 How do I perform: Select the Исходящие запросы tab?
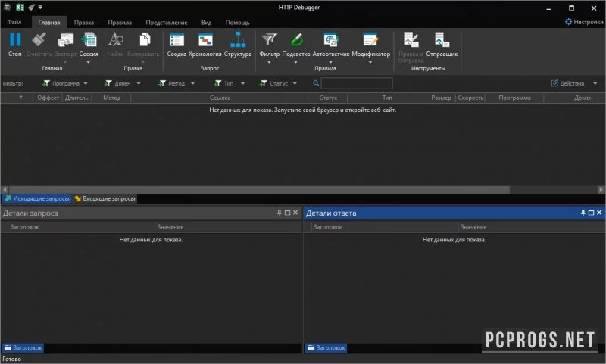pyautogui.click(x=36, y=198)
